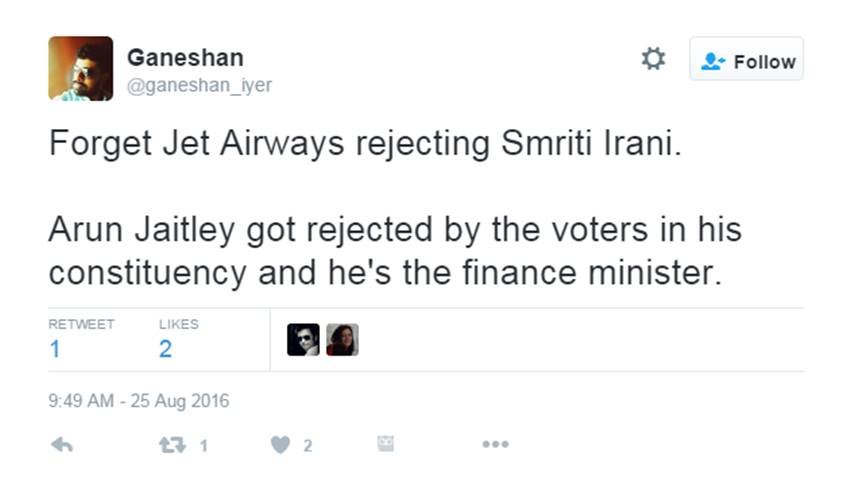Click the number beside the heart icon
Image resolution: width=850 pixels, height=499 pixels.
[308, 446]
